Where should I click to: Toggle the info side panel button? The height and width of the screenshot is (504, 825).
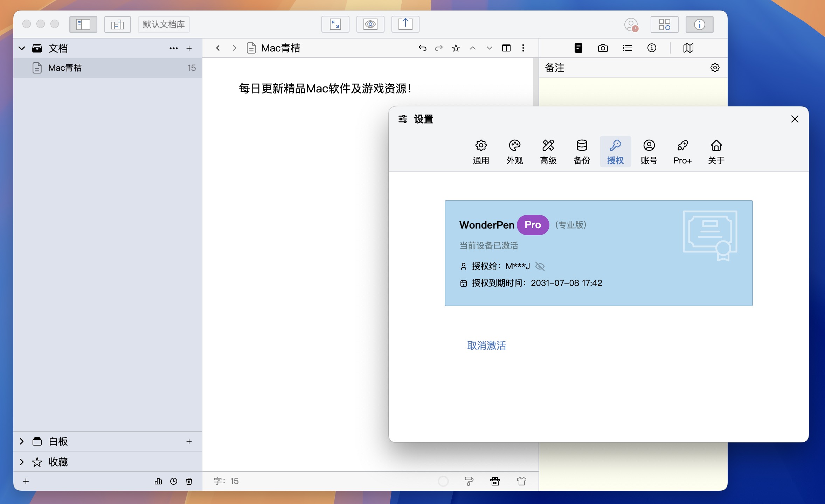(x=699, y=24)
